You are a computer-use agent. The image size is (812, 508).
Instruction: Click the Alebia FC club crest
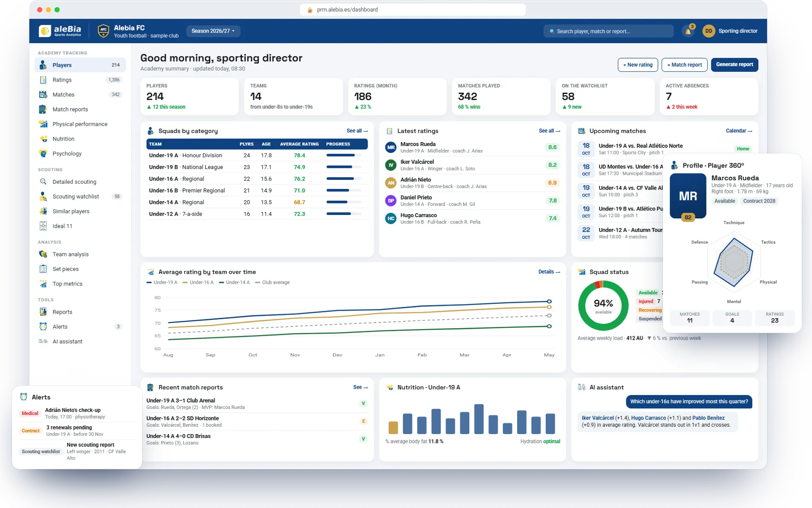[103, 31]
